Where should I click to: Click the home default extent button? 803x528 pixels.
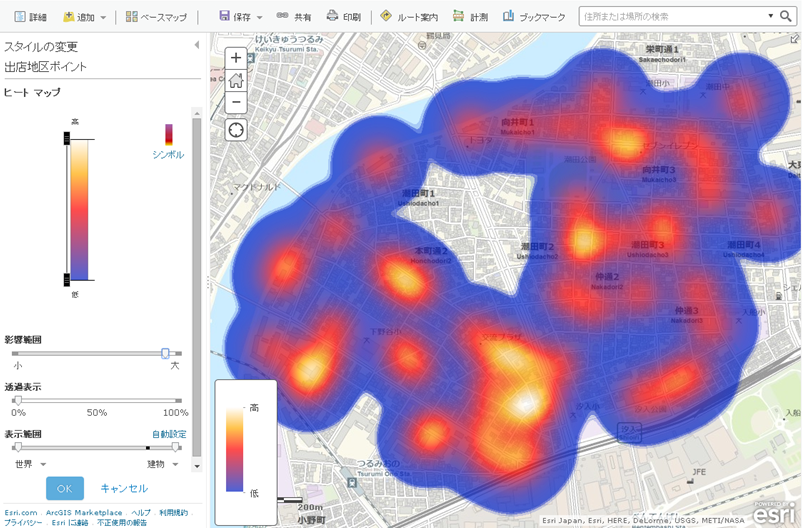tap(236, 81)
